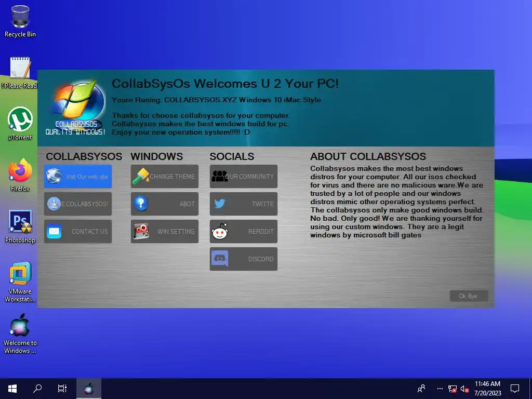Open the People icon in the tray
Viewport: 532px width, 399px height.
(x=421, y=389)
